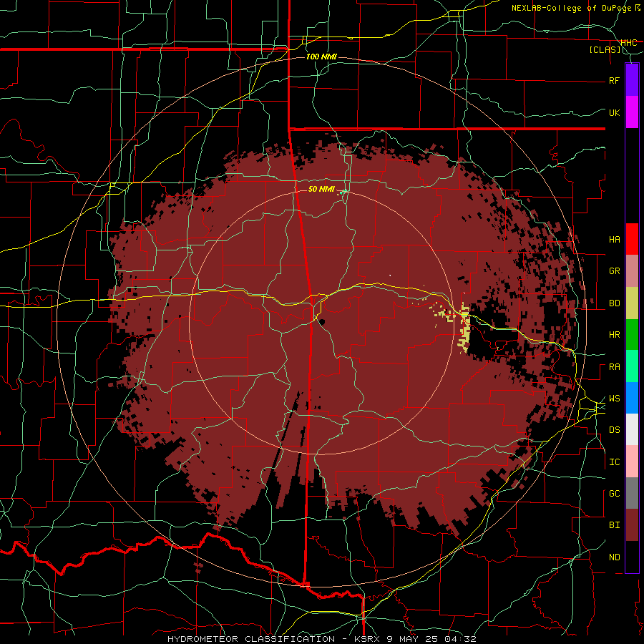Select the GR legend label
The image size is (644, 644).
(x=614, y=271)
